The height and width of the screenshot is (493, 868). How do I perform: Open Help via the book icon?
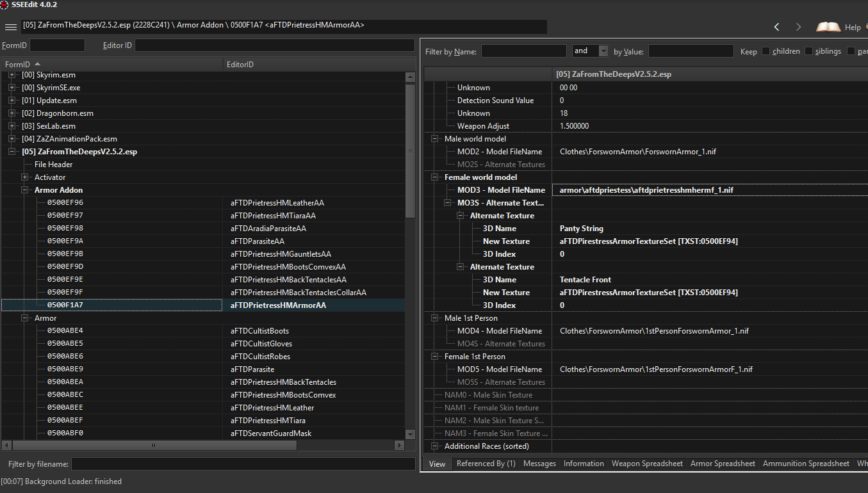pos(828,26)
